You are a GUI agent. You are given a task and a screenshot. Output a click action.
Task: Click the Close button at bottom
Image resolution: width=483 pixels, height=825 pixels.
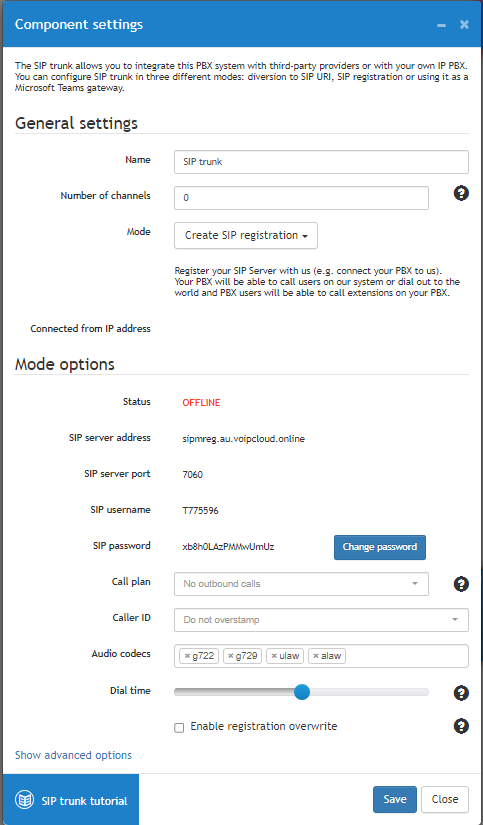[x=445, y=799]
